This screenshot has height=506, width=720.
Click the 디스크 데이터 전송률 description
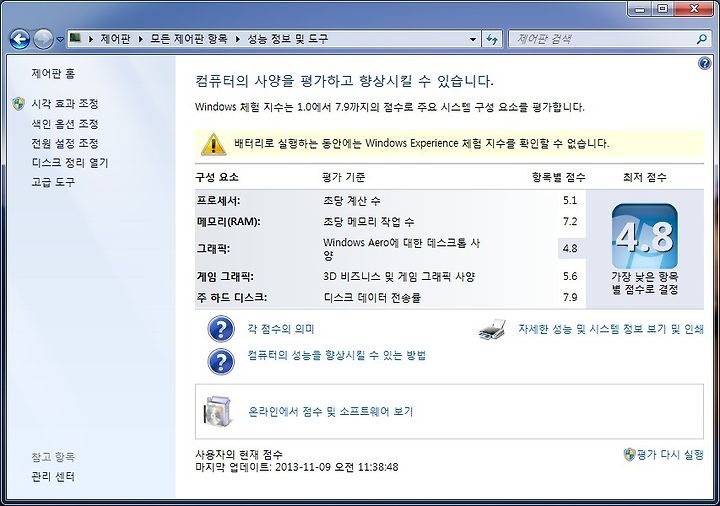pos(372,298)
